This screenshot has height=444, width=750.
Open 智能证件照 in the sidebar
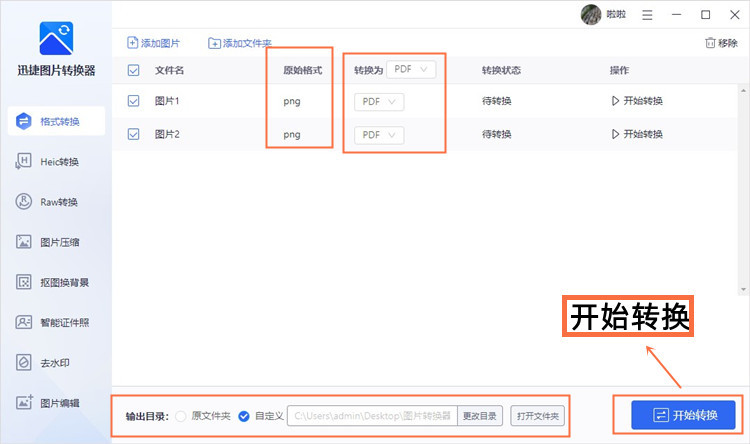click(x=56, y=322)
